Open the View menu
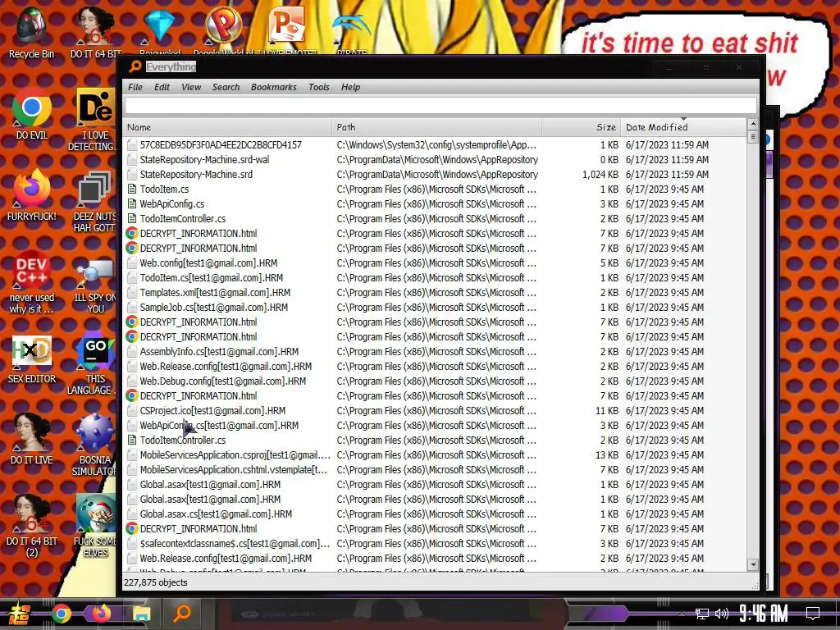The image size is (840, 630). (x=191, y=87)
